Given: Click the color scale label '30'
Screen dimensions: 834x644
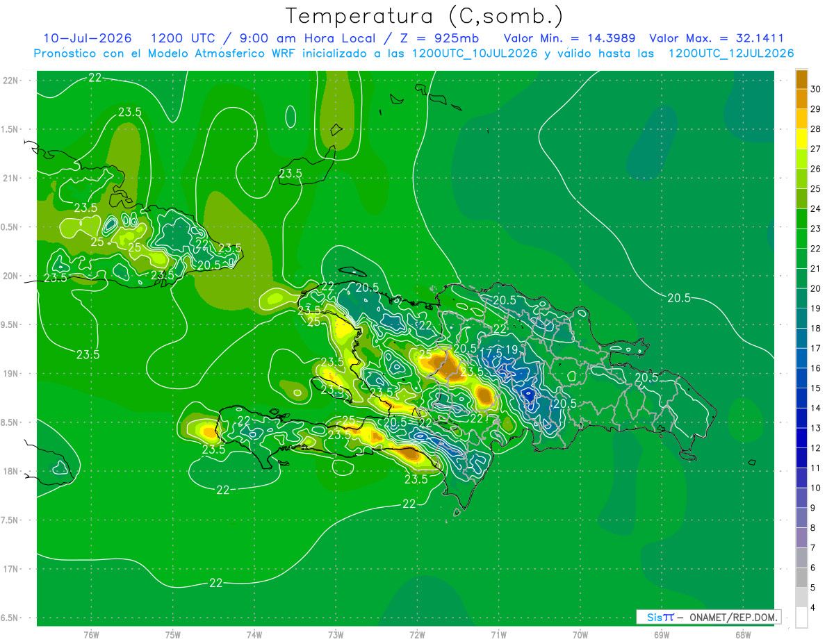Looking at the screenshot, I should point(817,89).
